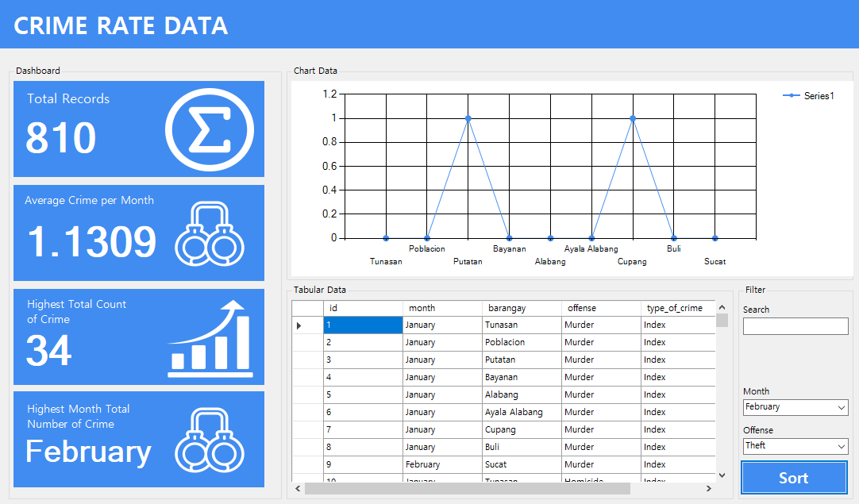The image size is (859, 504).
Task: Click the February value in Highest Month card
Action: (88, 452)
